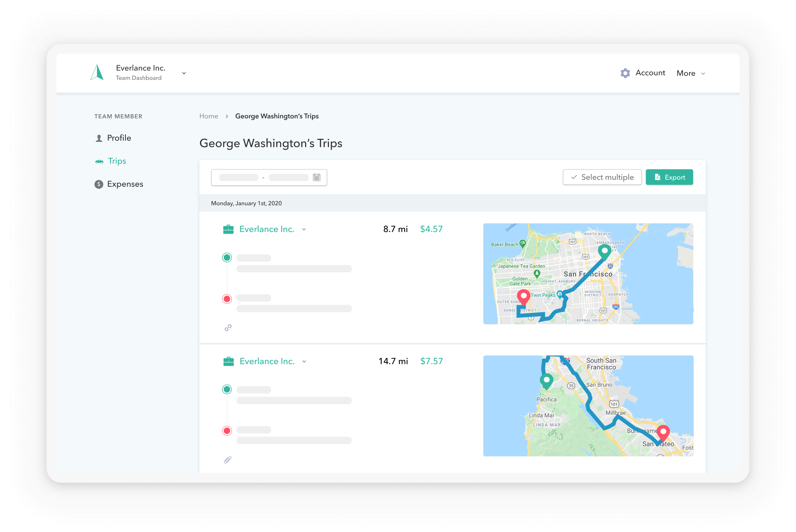
Task: Enable Select multiple mode
Action: tap(602, 177)
